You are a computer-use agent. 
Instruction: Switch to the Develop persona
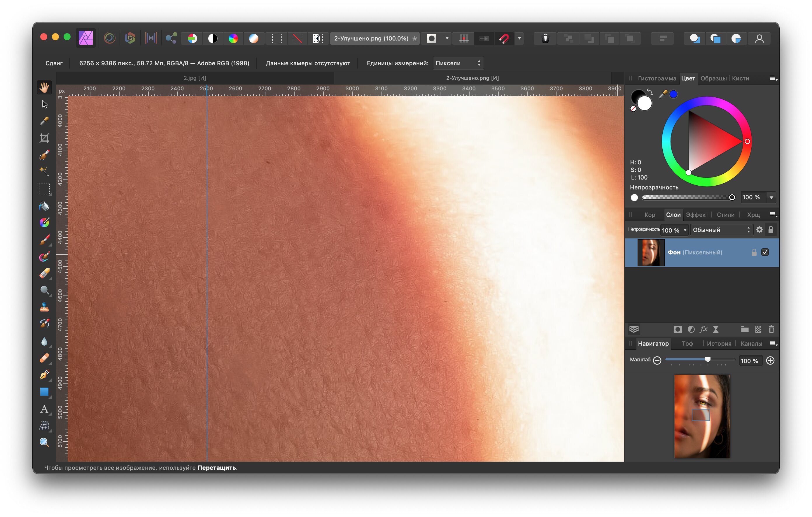point(130,38)
